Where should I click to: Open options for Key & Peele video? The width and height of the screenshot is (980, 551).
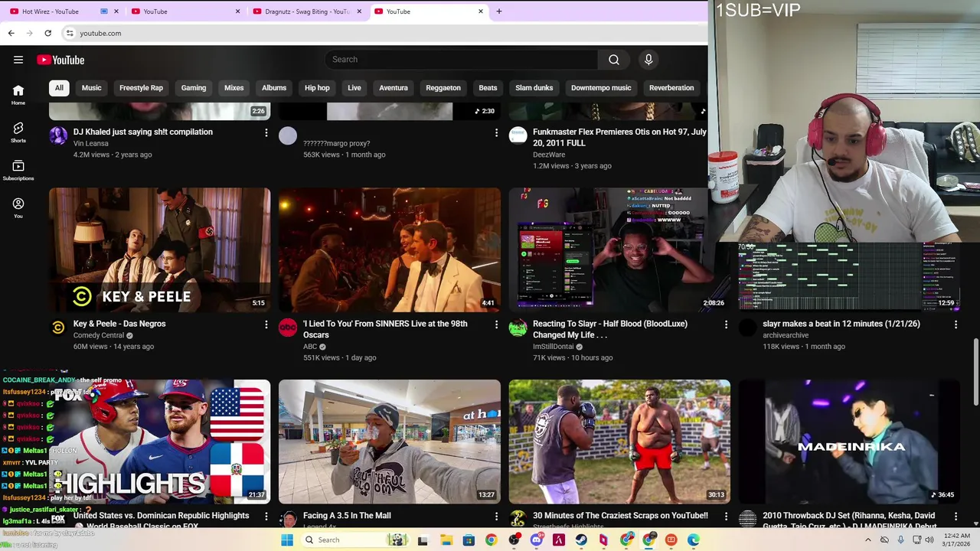[266, 324]
